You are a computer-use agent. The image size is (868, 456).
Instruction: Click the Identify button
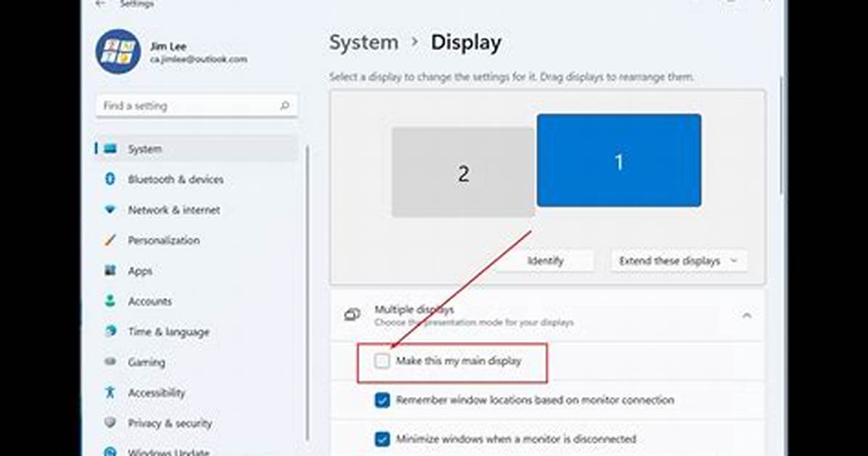pyautogui.click(x=545, y=261)
